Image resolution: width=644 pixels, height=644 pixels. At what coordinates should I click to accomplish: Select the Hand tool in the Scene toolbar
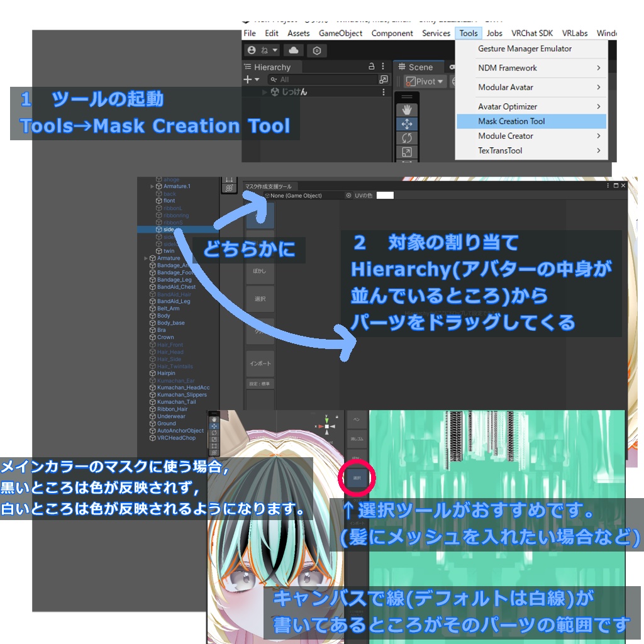[x=406, y=108]
